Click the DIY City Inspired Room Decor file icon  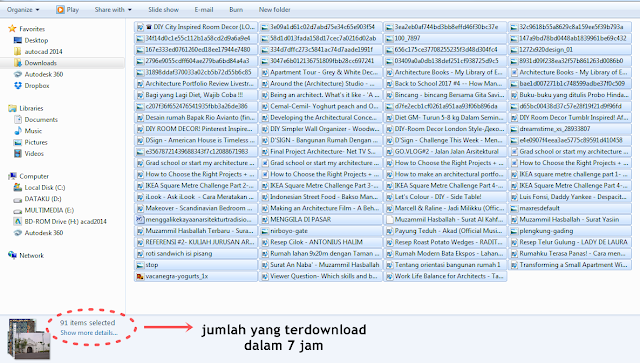click(140, 27)
